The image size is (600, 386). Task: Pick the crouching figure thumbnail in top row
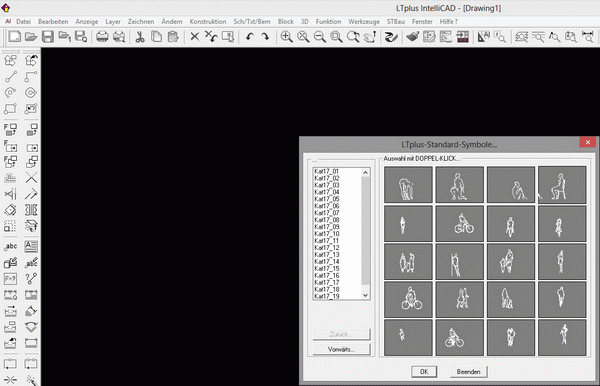click(510, 184)
